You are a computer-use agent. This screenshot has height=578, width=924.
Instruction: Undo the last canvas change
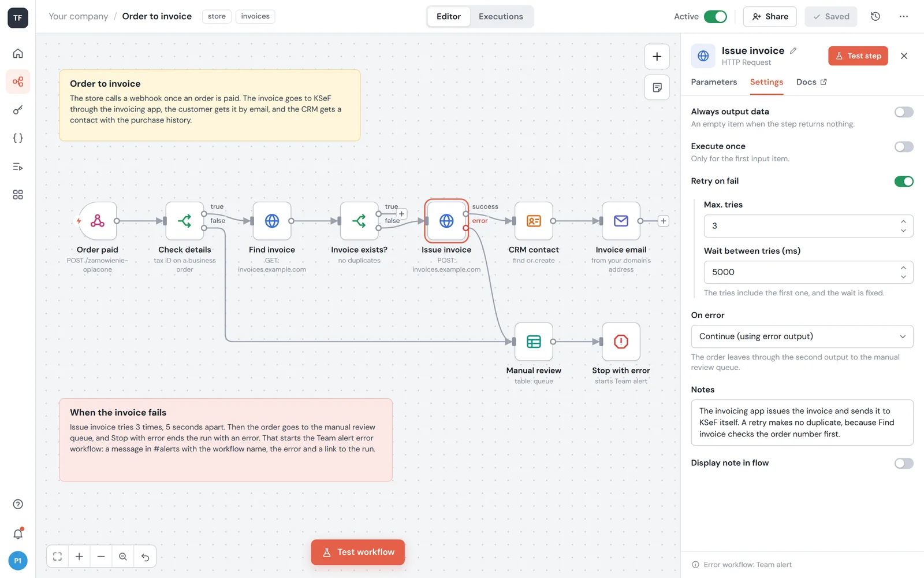145,557
